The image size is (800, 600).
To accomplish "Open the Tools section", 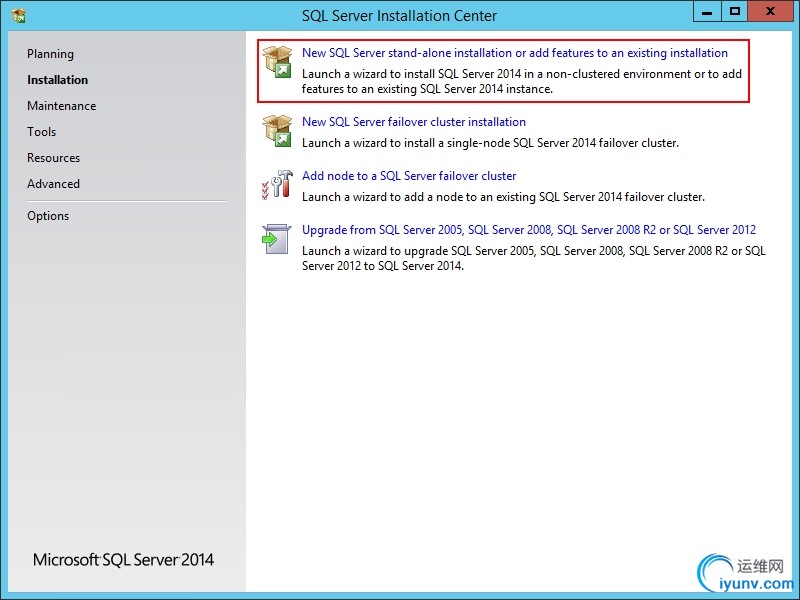I will (x=41, y=132).
